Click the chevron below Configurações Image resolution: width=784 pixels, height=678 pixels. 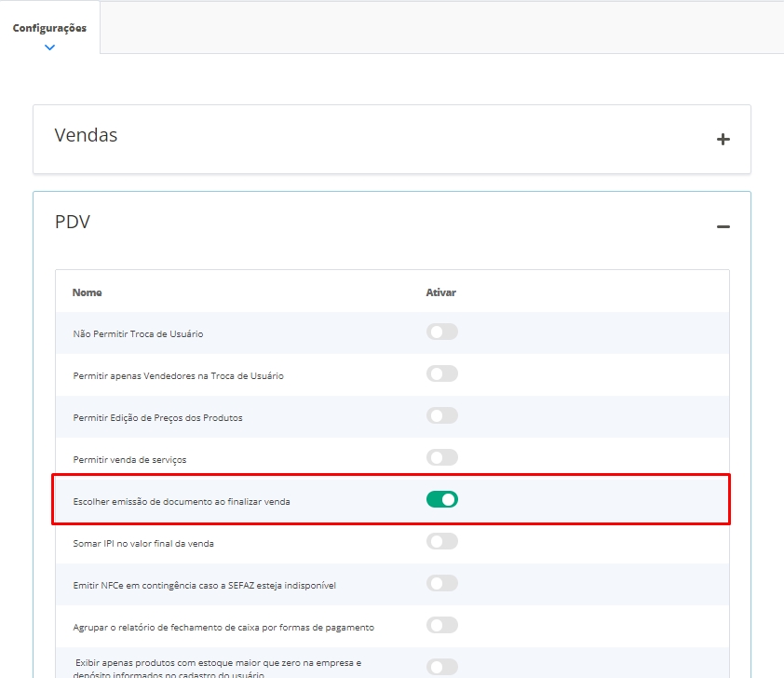pyautogui.click(x=49, y=47)
